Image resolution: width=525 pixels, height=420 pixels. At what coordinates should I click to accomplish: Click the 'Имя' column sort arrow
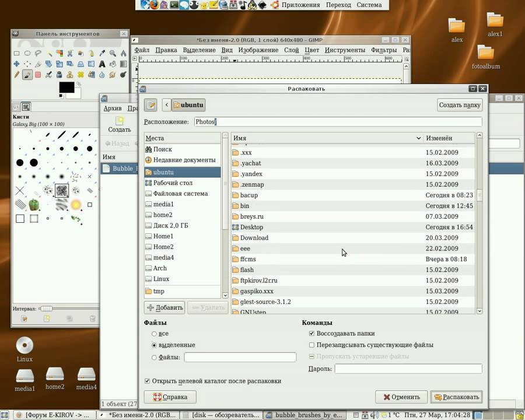tap(418, 138)
